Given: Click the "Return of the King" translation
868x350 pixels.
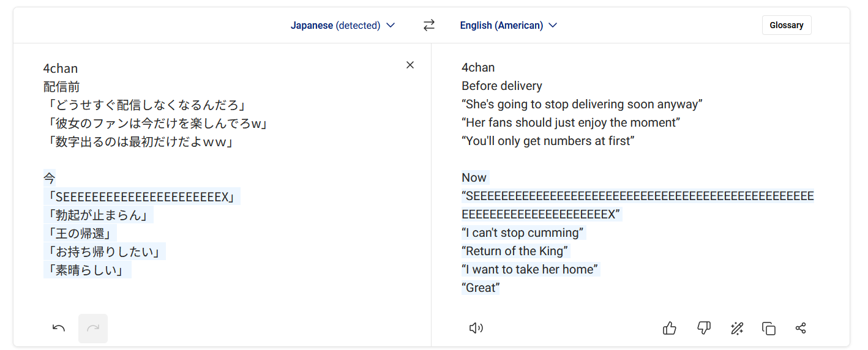Looking at the screenshot, I should pos(515,251).
